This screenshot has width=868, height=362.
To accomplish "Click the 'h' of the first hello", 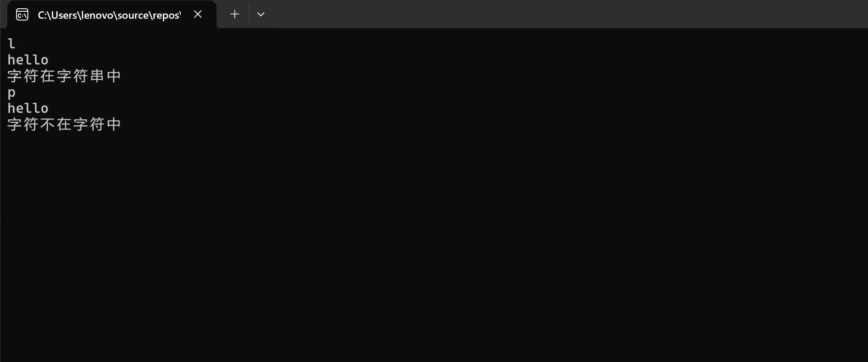I will 11,60.
